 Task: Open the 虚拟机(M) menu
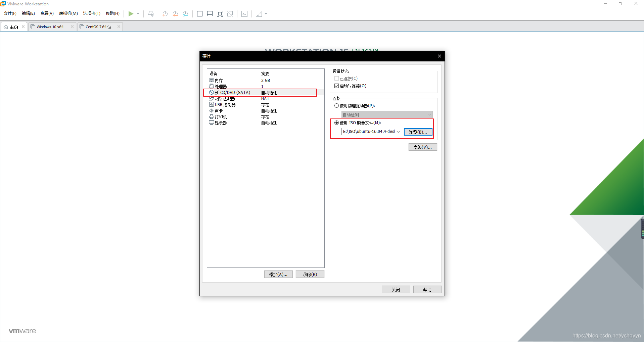click(x=68, y=13)
